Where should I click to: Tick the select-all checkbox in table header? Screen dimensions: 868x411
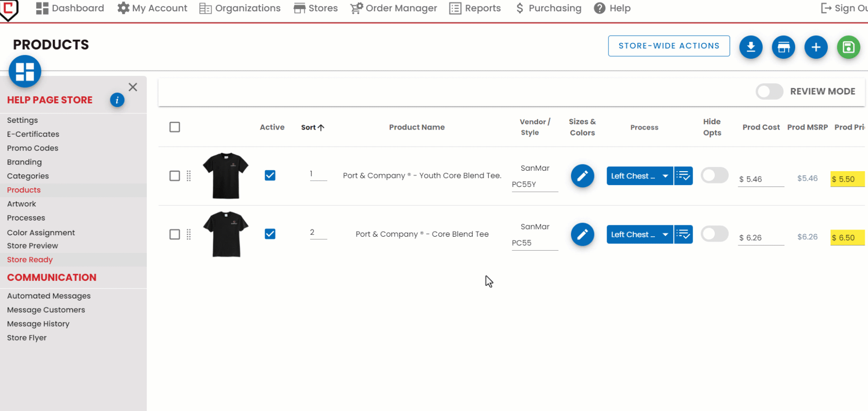coord(175,127)
